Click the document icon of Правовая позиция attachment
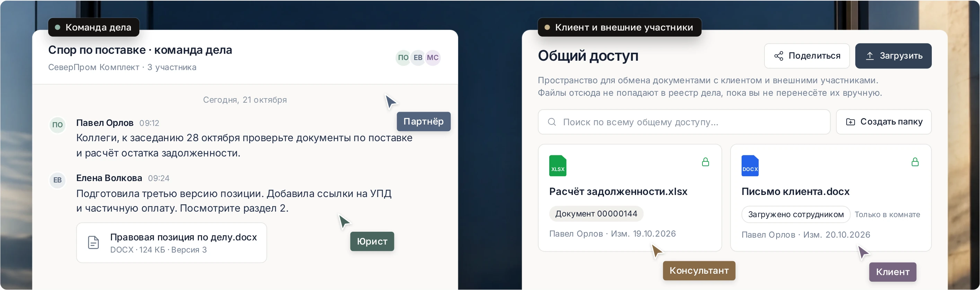Screen dimensions: 980x290 94,242
